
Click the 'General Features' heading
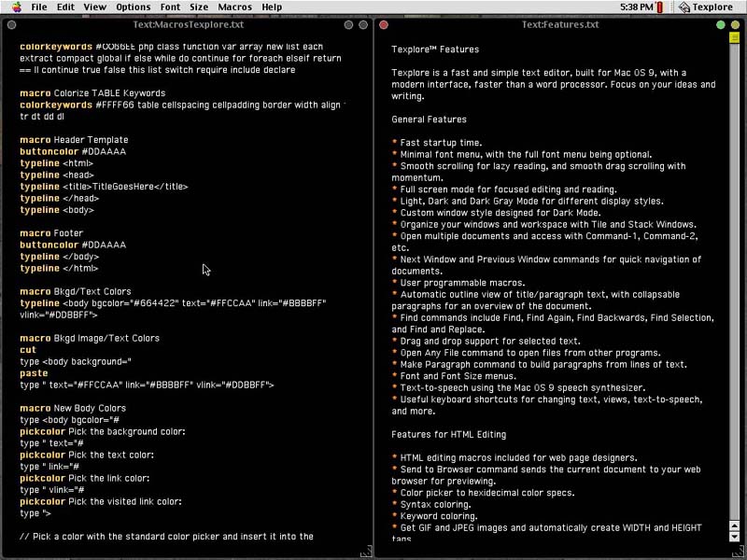tap(429, 119)
